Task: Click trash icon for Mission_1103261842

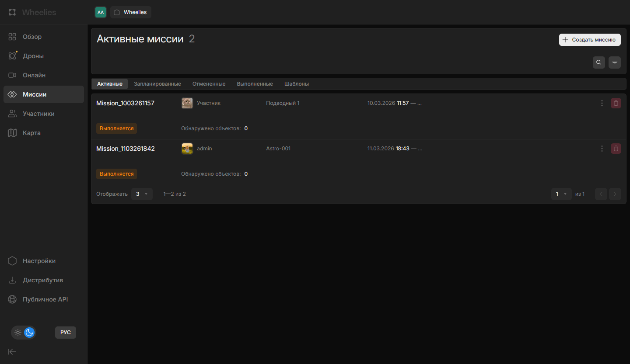Action: 616,149
